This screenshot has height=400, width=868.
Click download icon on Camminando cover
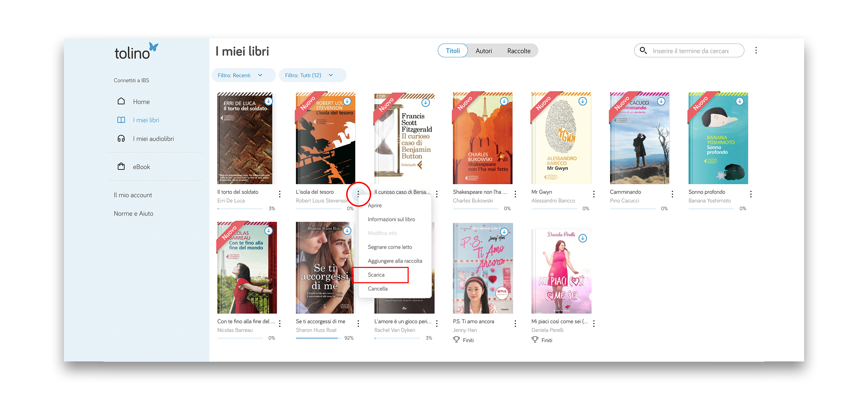(661, 101)
